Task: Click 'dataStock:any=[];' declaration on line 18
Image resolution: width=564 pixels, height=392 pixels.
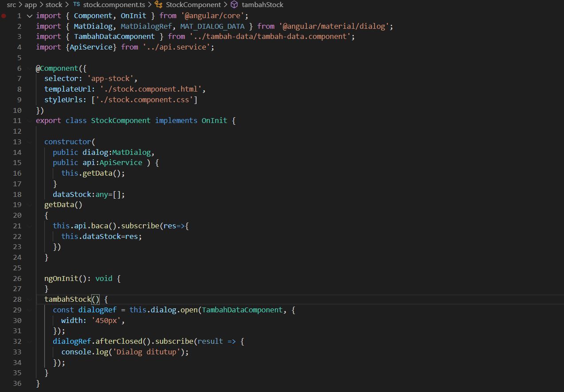Action: (x=89, y=194)
